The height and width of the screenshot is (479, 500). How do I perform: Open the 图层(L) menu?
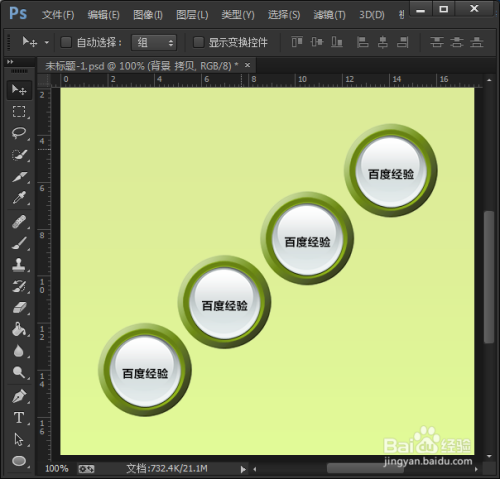[192, 15]
